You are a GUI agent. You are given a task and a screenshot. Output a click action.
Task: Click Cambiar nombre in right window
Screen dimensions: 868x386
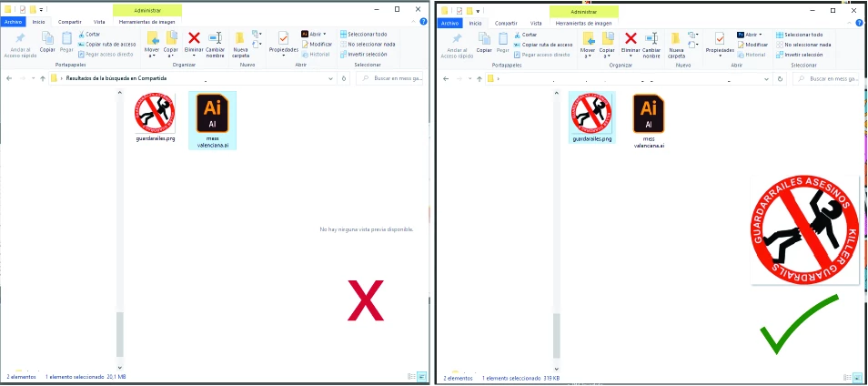[x=651, y=46]
